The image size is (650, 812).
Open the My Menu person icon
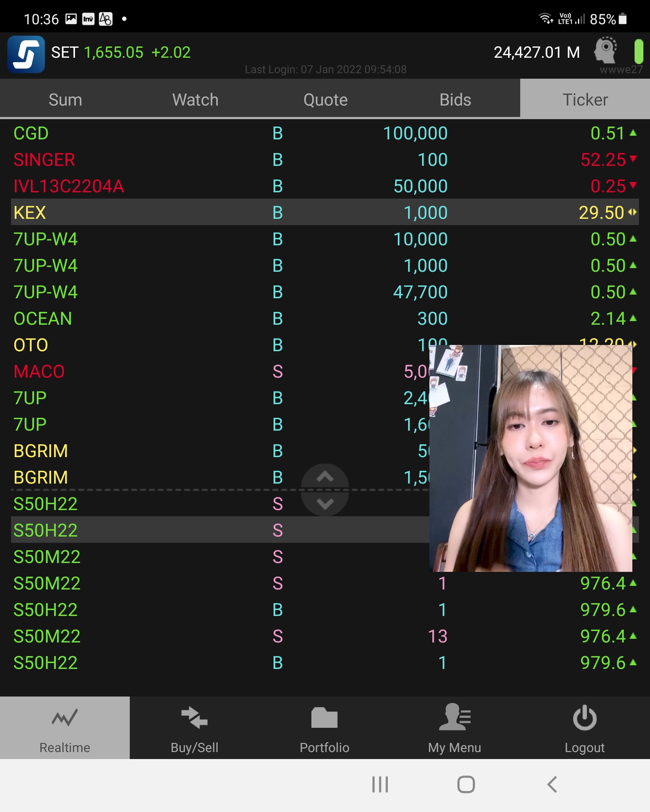[454, 717]
